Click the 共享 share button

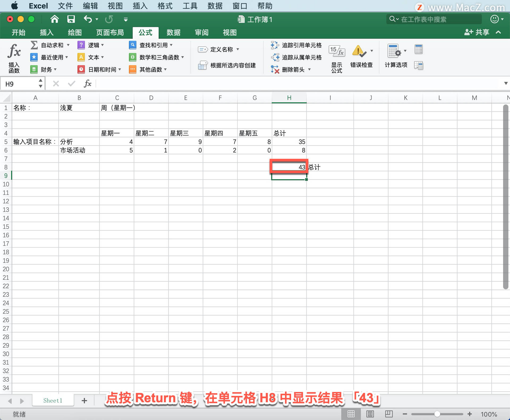point(477,32)
